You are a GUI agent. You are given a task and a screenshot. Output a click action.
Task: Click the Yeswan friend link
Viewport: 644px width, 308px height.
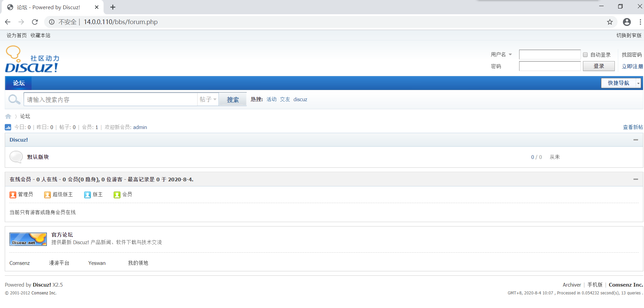97,263
